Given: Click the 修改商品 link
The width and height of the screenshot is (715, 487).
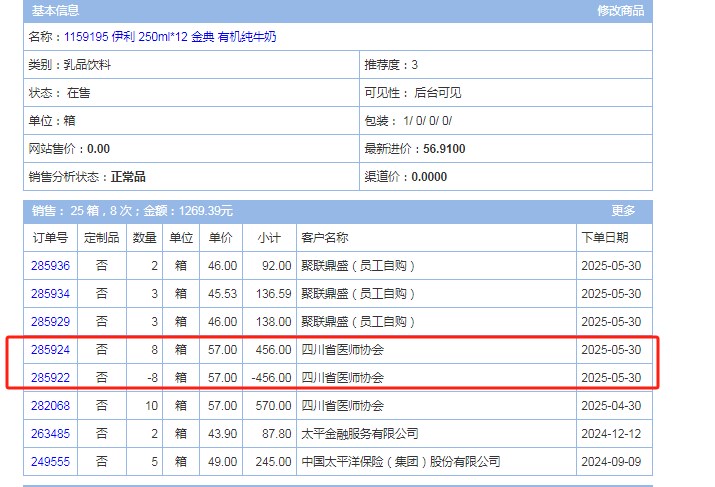Looking at the screenshot, I should 620,10.
